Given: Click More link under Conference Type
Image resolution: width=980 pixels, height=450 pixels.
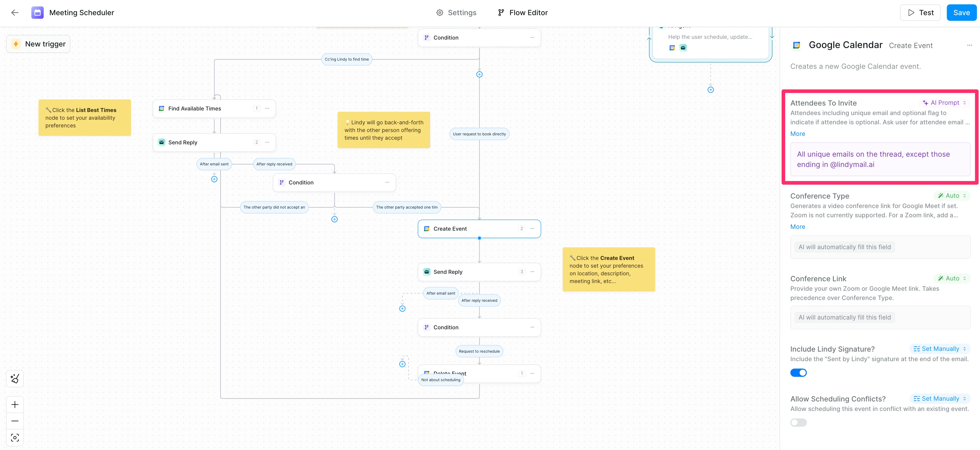Looking at the screenshot, I should point(797,227).
